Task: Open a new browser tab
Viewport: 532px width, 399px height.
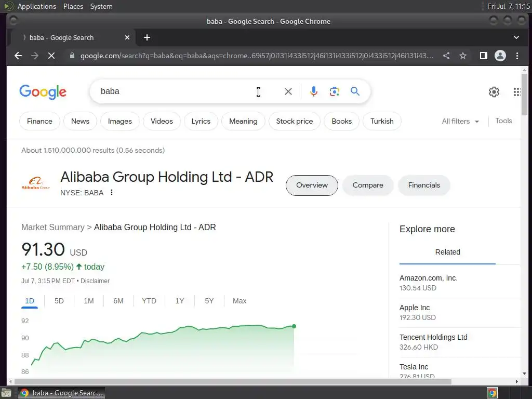Action: click(x=147, y=37)
